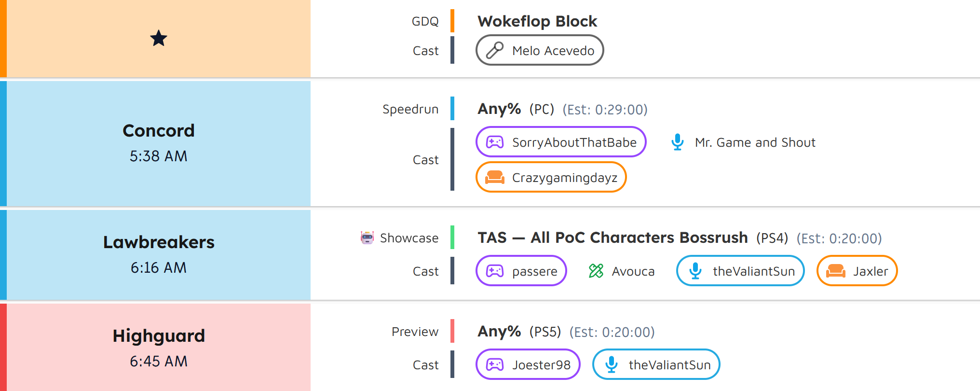Click the Wokeflop Block title
Screen dimensions: 980x391
coord(537,21)
